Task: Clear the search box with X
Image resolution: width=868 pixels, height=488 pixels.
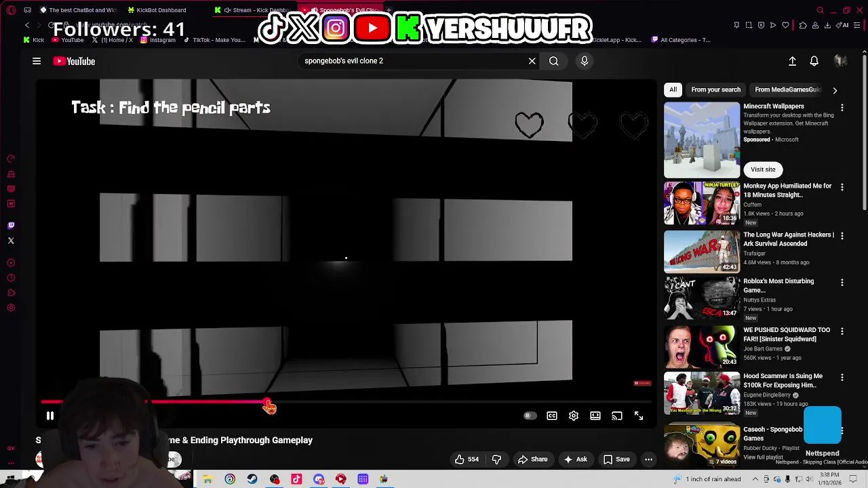Action: 532,61
